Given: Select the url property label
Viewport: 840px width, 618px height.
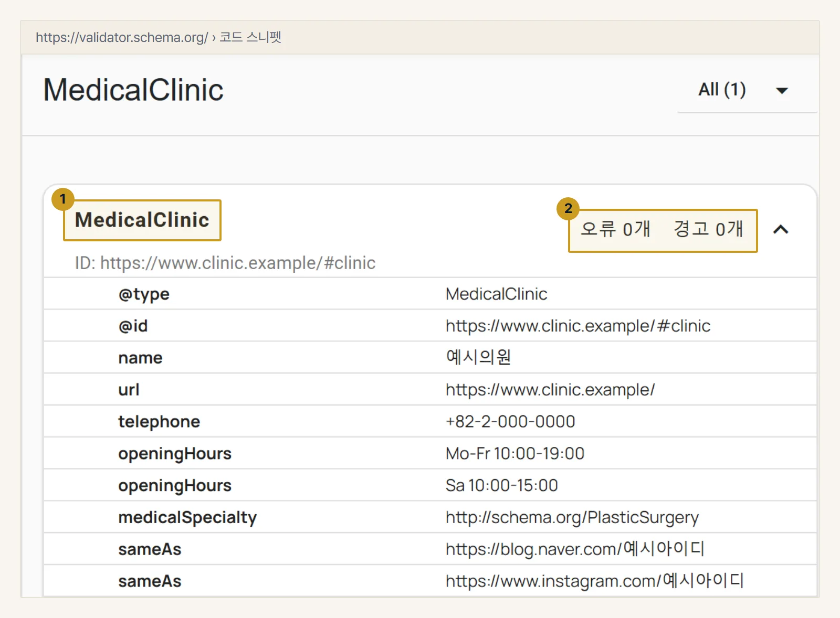Looking at the screenshot, I should (129, 390).
